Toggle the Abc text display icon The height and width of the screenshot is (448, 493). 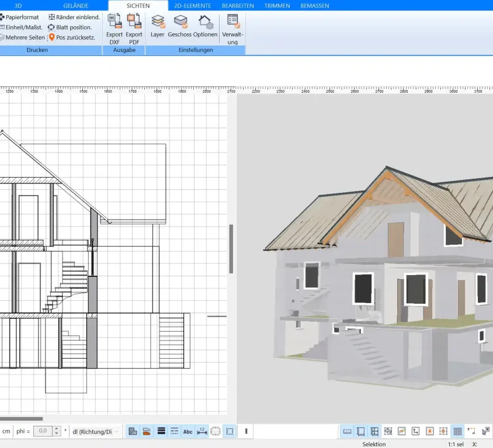pos(188,431)
